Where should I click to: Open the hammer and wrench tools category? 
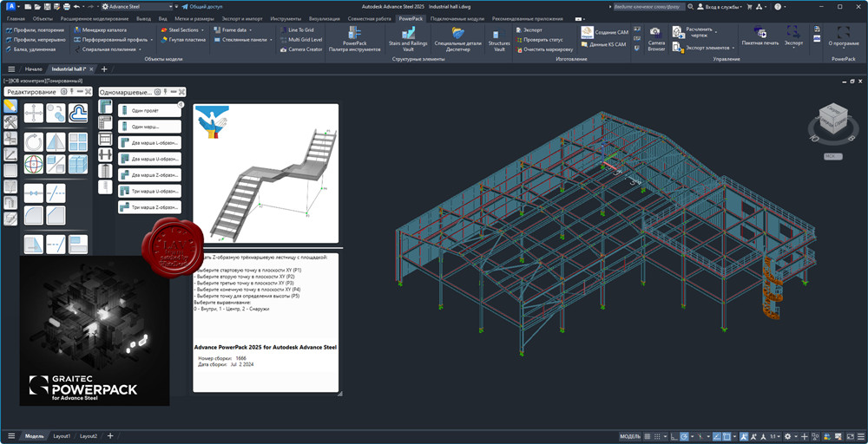coord(10,122)
